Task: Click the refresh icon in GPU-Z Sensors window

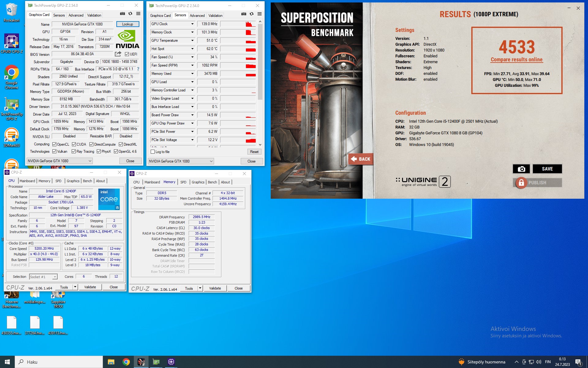Action: tap(251, 14)
